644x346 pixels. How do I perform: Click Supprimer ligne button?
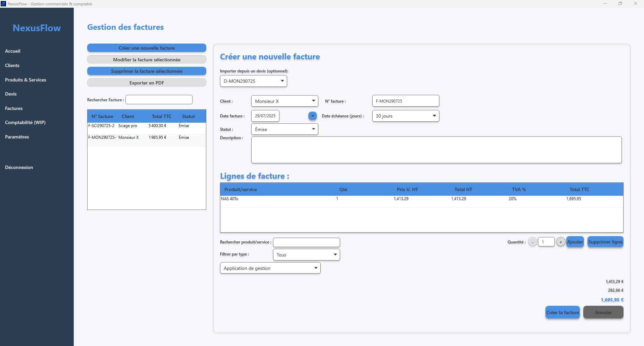click(605, 242)
